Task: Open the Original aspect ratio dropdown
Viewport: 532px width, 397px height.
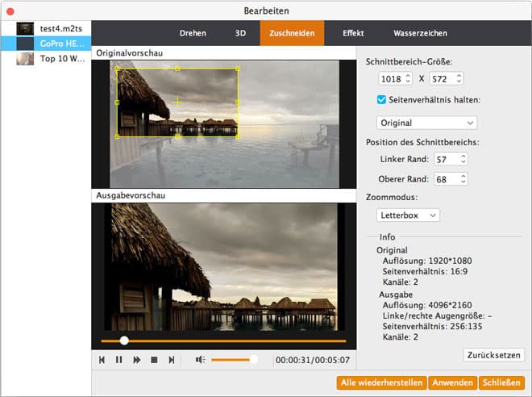Action: coord(426,123)
